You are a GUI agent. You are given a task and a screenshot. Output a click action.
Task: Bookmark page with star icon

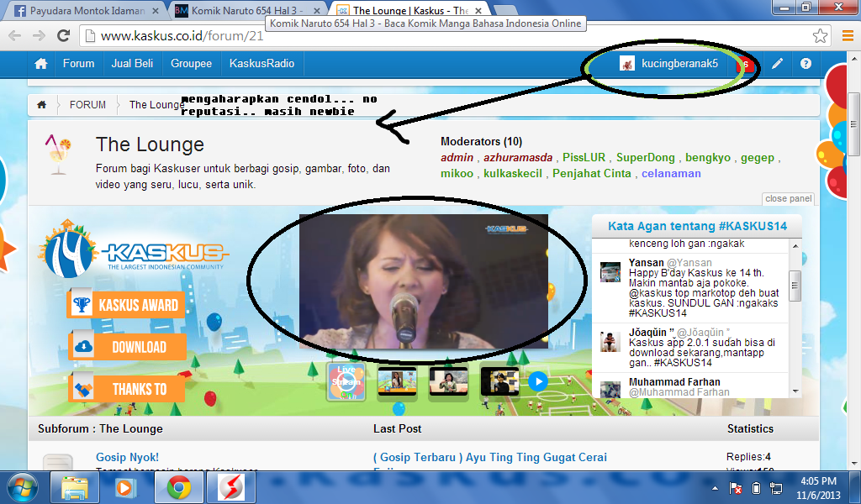820,36
